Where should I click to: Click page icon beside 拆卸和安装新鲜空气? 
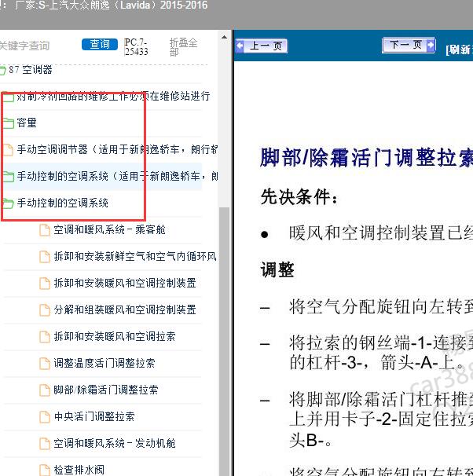pyautogui.click(x=45, y=257)
